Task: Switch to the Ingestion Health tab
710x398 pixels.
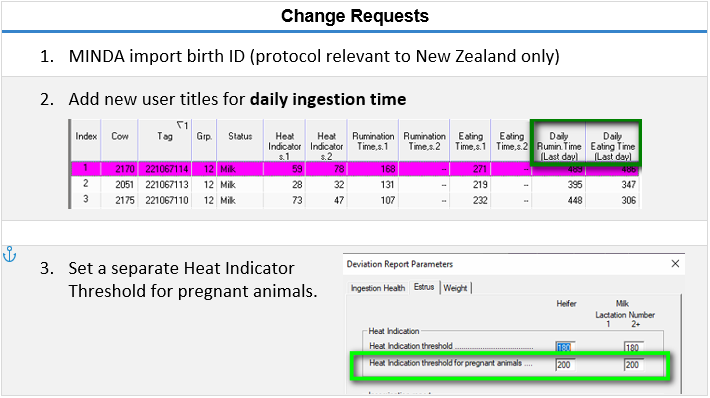Action: pos(378,288)
